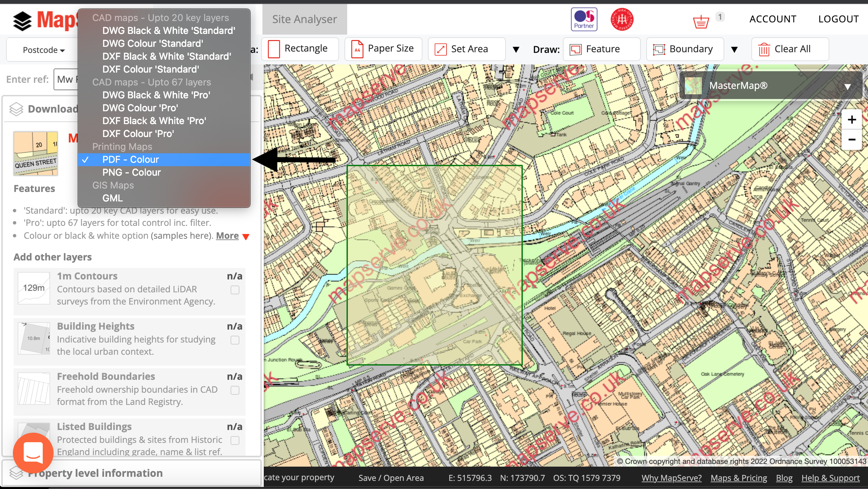Choose the Draw Feature tool icon

coord(576,50)
